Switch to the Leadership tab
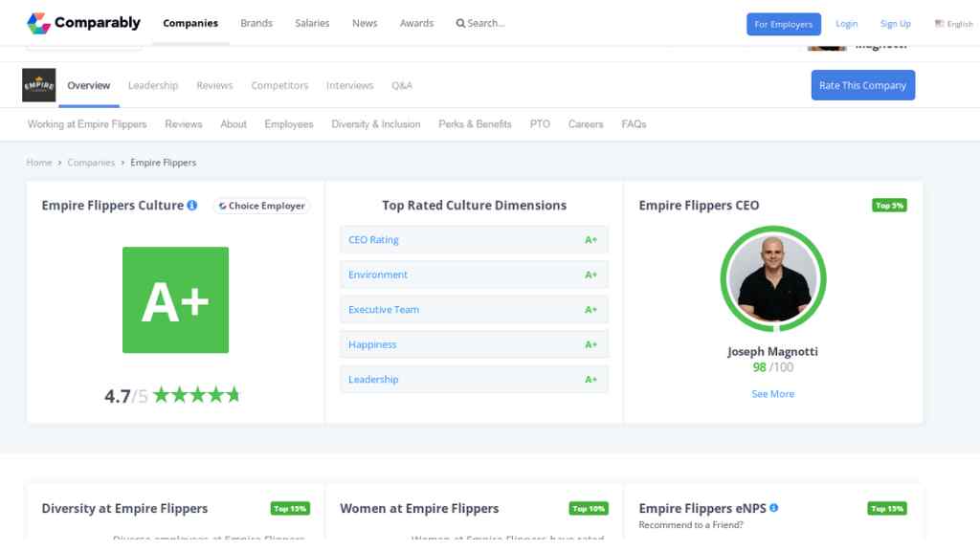Screen dimensions: 980x551 [x=153, y=85]
